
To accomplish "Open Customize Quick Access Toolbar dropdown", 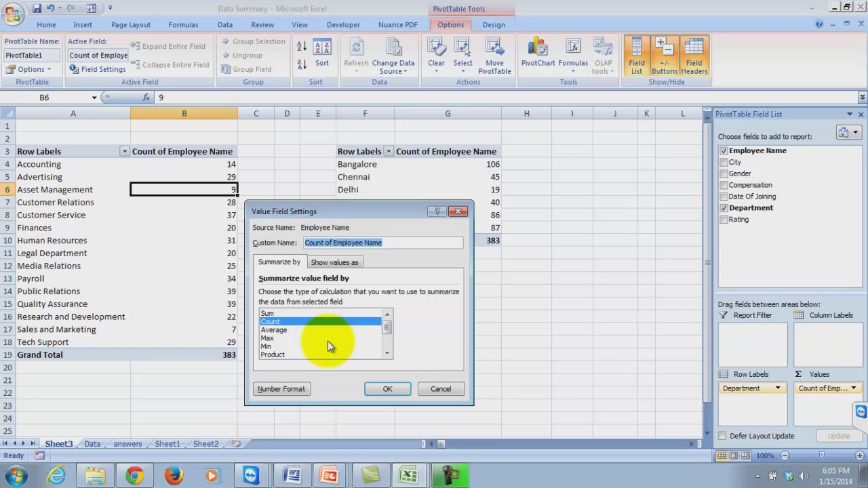I will 110,8.
